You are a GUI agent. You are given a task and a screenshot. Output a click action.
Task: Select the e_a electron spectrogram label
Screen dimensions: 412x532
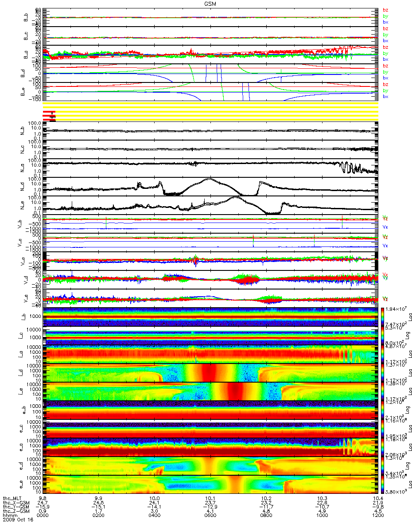22,448
